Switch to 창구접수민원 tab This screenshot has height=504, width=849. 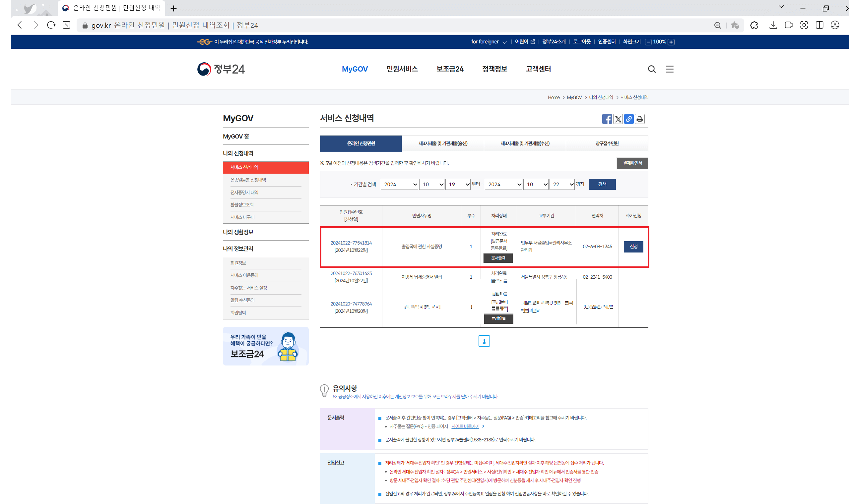click(x=607, y=144)
